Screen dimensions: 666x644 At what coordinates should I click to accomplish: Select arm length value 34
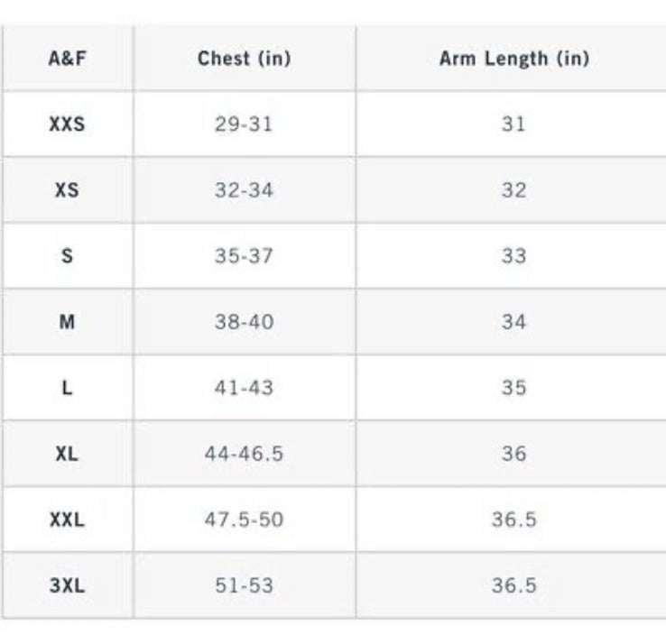[x=514, y=322]
